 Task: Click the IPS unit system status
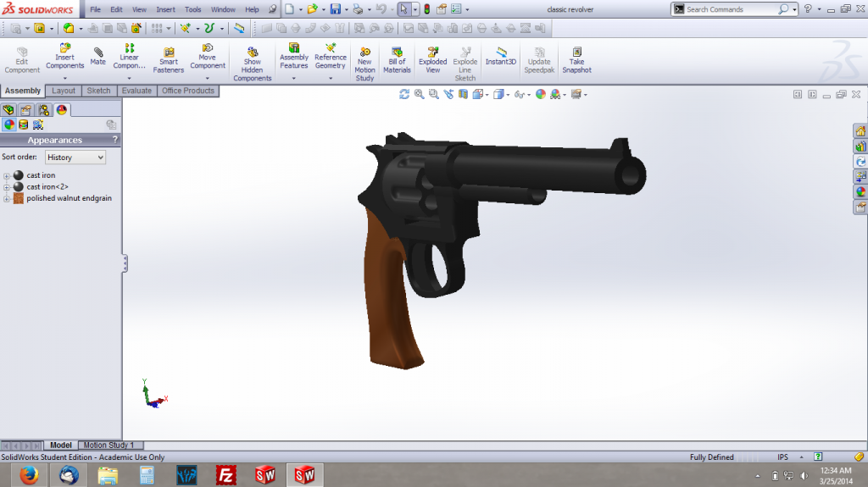point(782,457)
